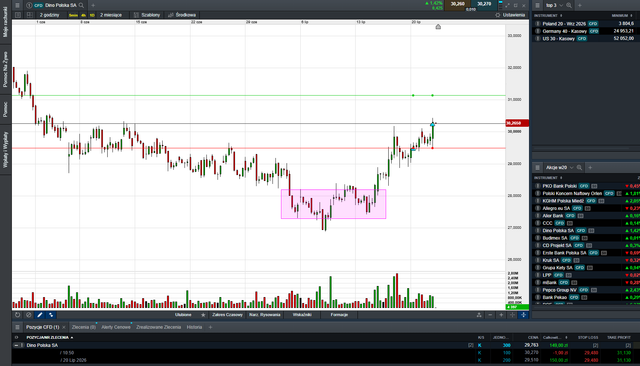640x366 pixels.
Task: Click the alert bell marker on chart top
Action: click(438, 27)
